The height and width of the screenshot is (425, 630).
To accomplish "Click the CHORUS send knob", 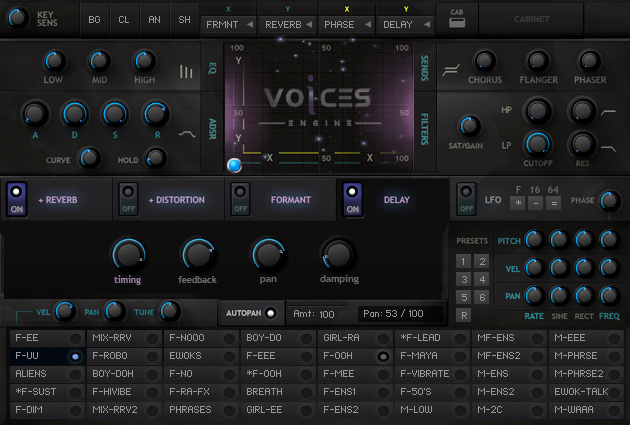I will point(484,61).
